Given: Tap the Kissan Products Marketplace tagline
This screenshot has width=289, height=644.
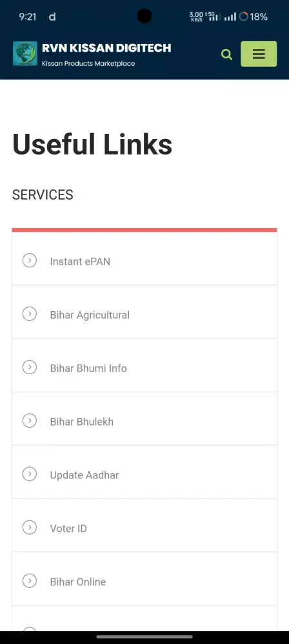Looking at the screenshot, I should (x=88, y=63).
